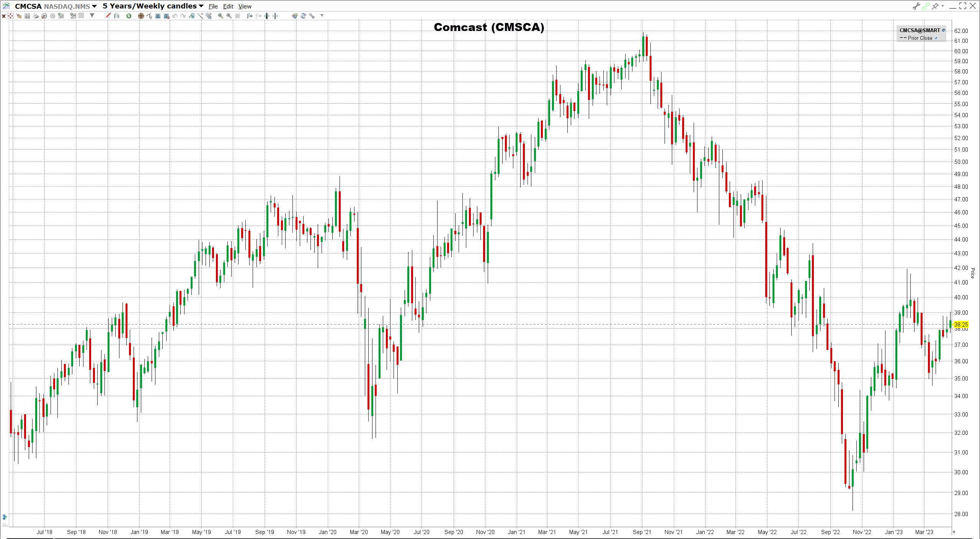Select the text annotation T tool

(x=158, y=16)
